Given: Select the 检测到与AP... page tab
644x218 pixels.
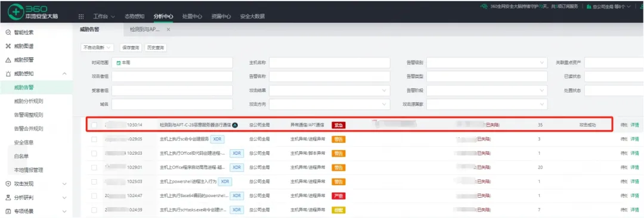Looking at the screenshot, I should (145, 30).
